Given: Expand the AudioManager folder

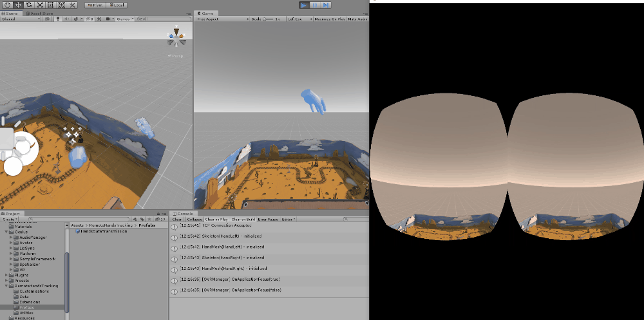Looking at the screenshot, I should (12, 238).
